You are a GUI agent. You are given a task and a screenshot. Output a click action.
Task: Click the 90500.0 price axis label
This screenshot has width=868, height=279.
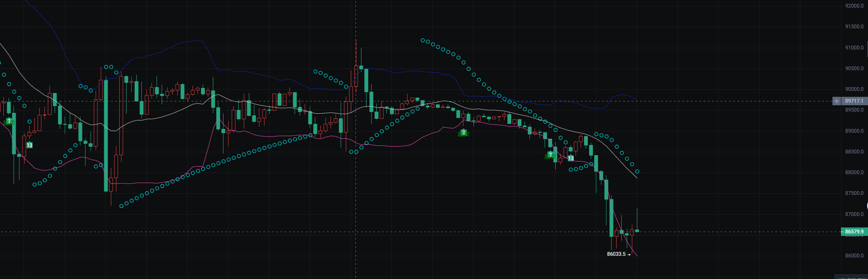(854, 68)
